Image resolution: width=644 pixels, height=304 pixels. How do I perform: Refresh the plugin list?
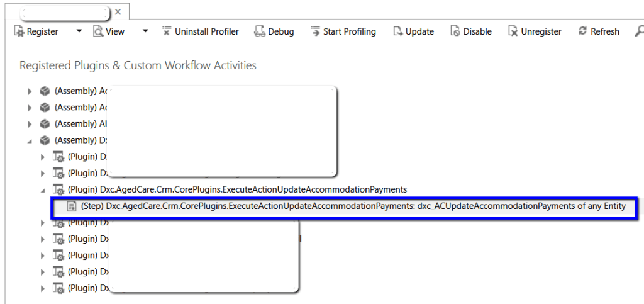(599, 31)
